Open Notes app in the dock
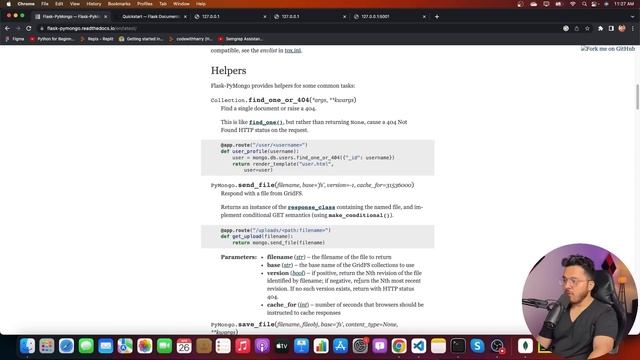This screenshot has width=640, height=360. tap(438, 346)
